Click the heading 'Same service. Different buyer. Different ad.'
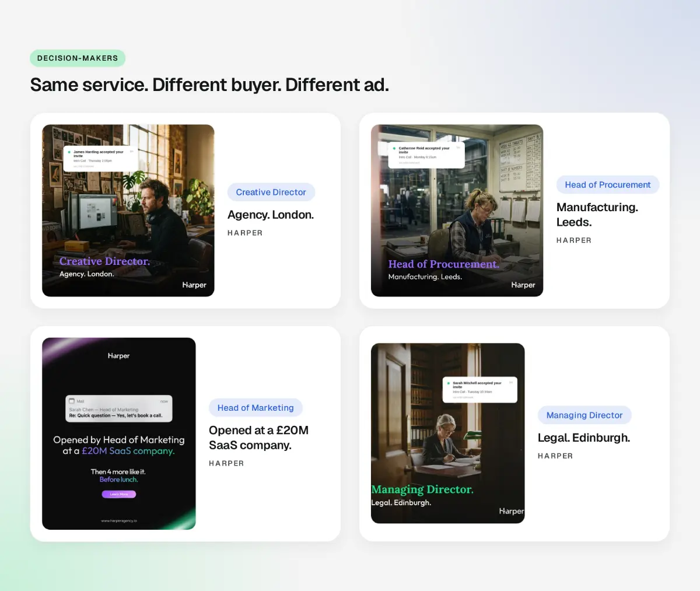The image size is (700, 591). 209,85
